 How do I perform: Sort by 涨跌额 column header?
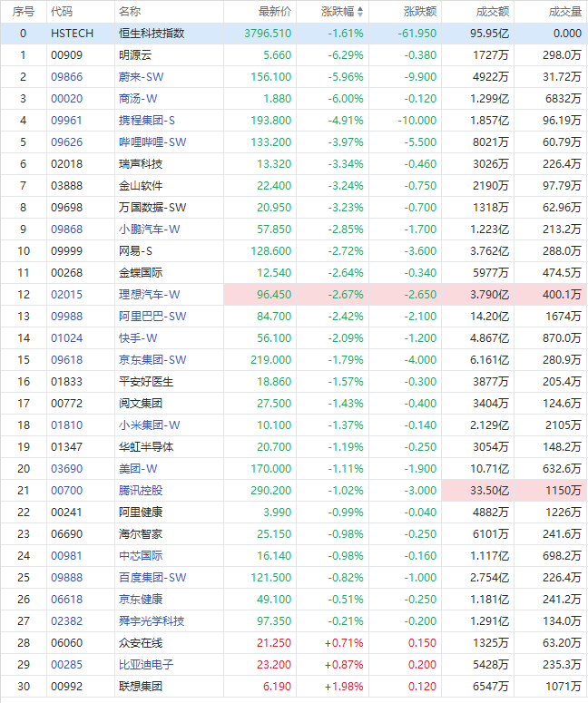click(x=420, y=12)
